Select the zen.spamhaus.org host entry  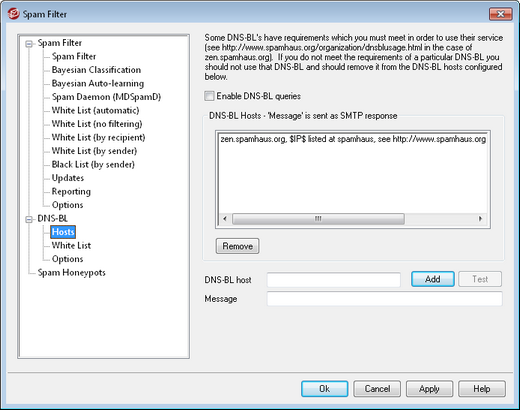(353, 139)
